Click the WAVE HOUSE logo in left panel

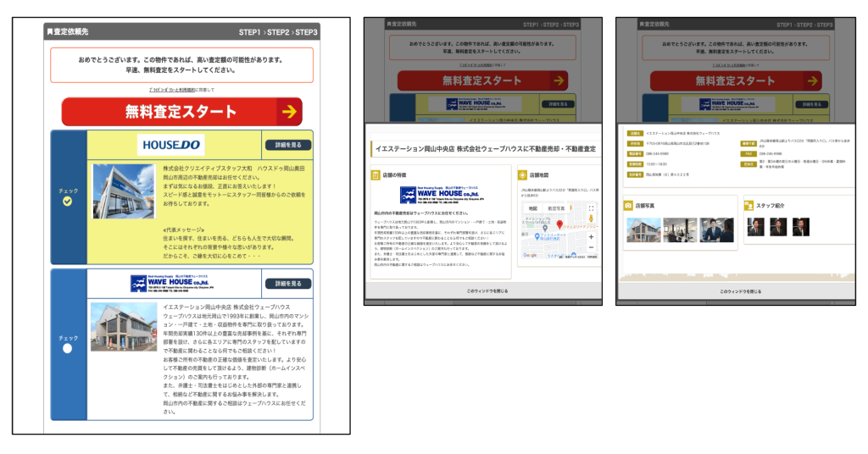(172, 284)
